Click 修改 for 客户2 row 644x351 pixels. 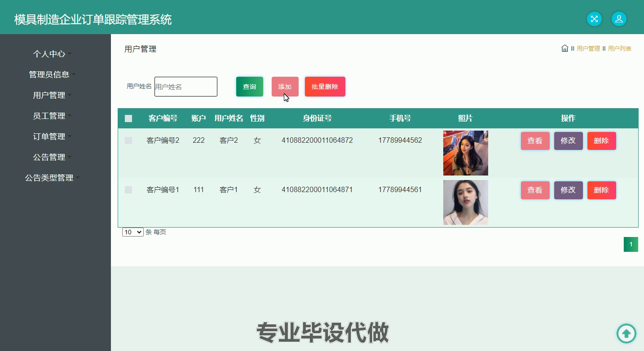coord(568,141)
